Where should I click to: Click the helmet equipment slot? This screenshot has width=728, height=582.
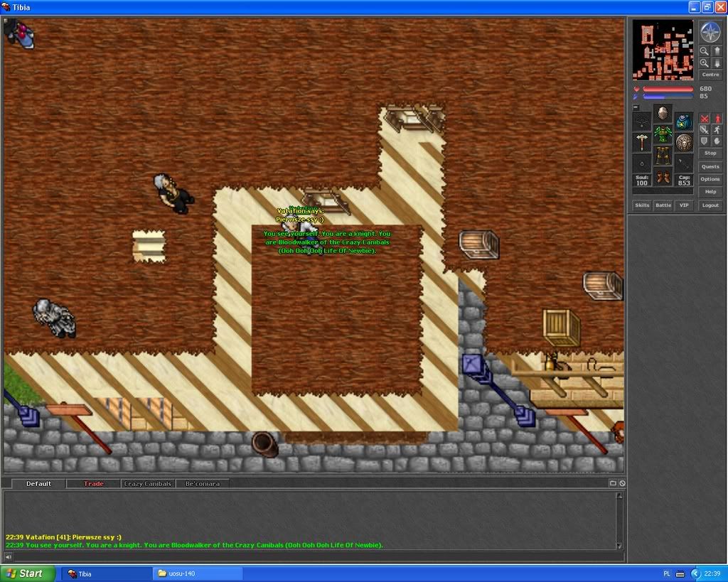[x=663, y=113]
